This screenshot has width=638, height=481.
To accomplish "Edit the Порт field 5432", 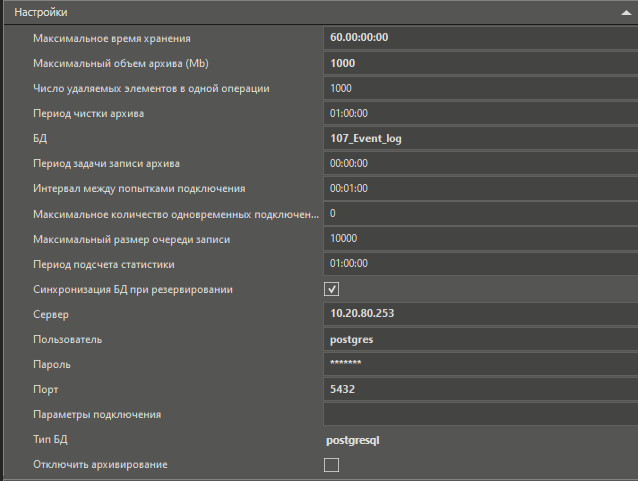I will pyautogui.click(x=481, y=389).
